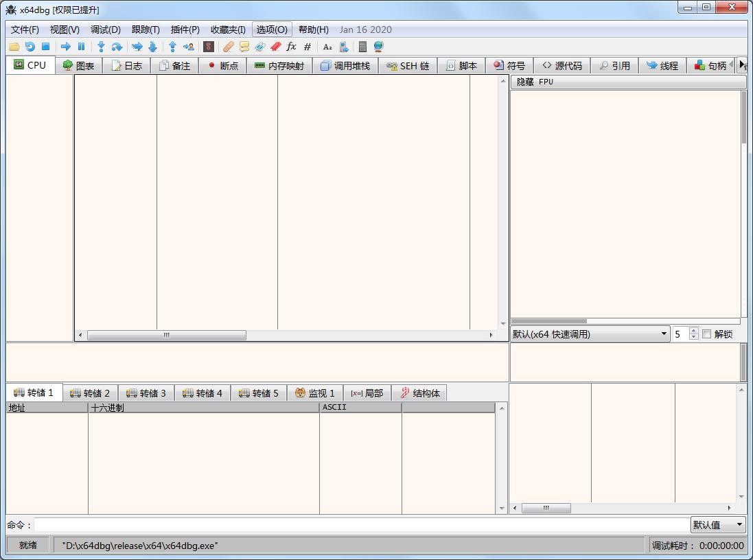Open the calculator icon in toolbar
753x560 pixels.
[x=362, y=47]
